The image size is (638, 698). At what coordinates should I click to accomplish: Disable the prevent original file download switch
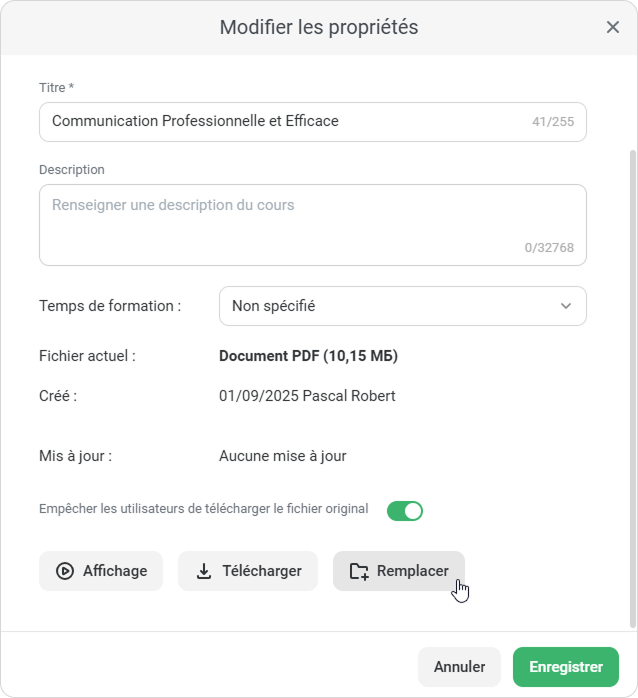click(x=405, y=511)
